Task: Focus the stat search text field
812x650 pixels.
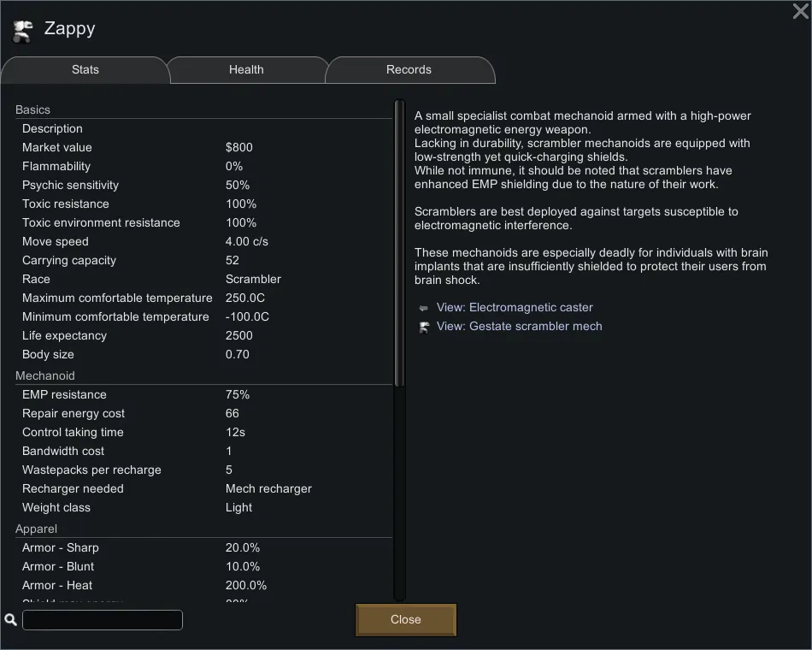Action: click(103, 620)
